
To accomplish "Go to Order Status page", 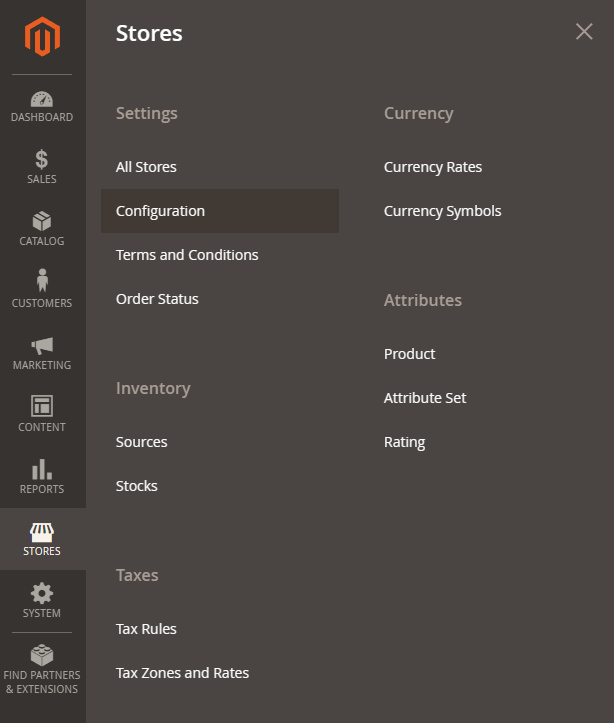I will [x=157, y=299].
